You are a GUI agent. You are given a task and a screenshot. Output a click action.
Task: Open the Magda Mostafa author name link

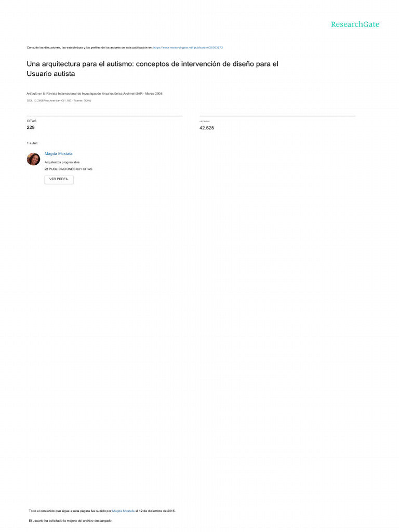tap(58, 154)
